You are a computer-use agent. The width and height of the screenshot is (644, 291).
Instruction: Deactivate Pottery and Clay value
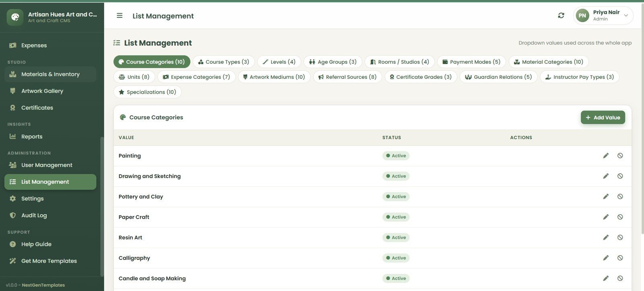tap(620, 197)
